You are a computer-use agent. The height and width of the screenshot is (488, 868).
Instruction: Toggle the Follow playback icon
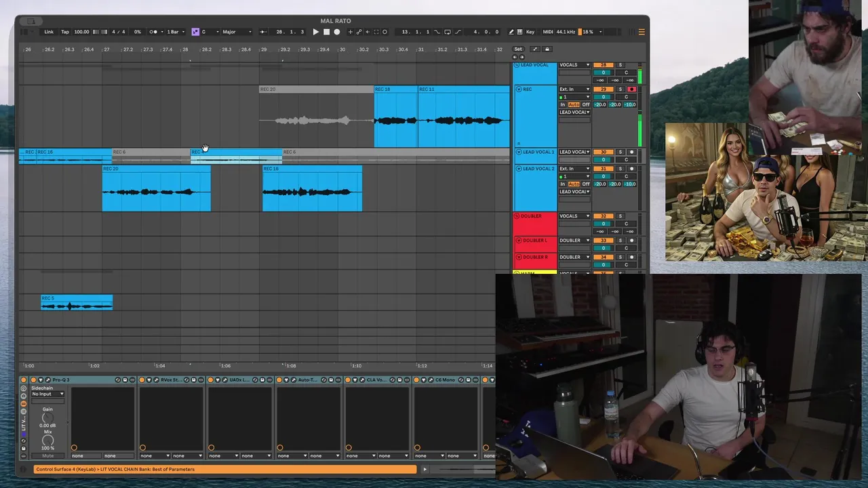click(x=263, y=32)
